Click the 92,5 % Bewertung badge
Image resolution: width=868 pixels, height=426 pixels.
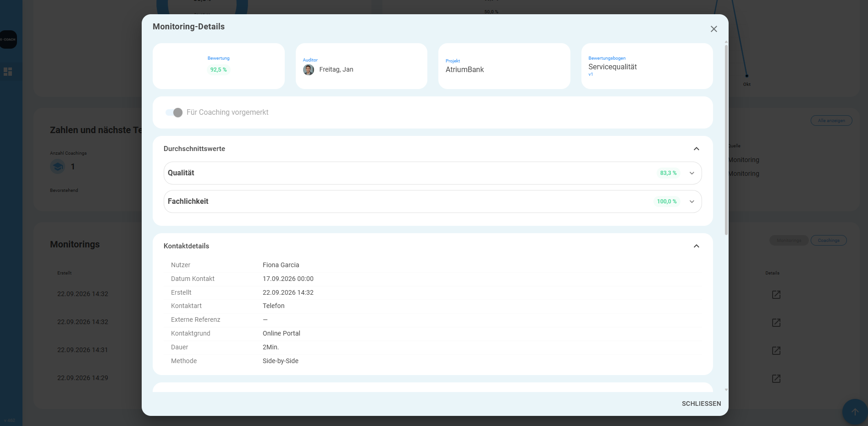(x=218, y=70)
